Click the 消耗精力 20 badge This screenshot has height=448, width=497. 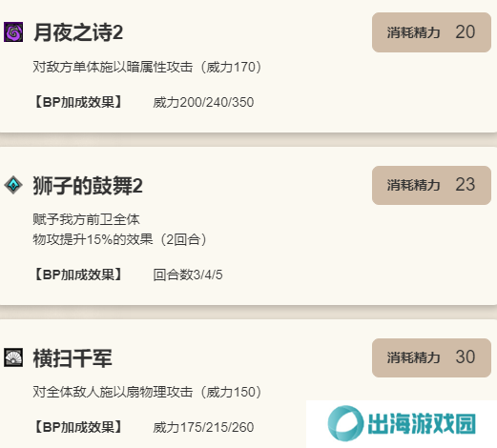pos(431,32)
